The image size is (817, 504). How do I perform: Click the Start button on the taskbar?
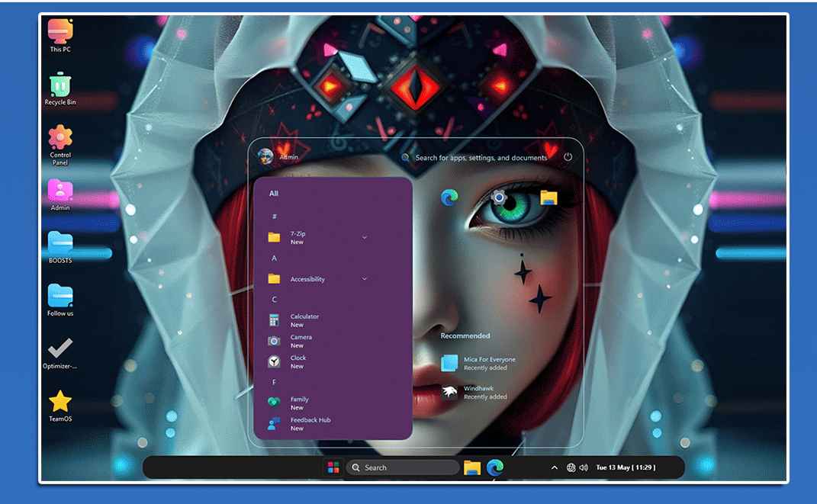coord(333,467)
